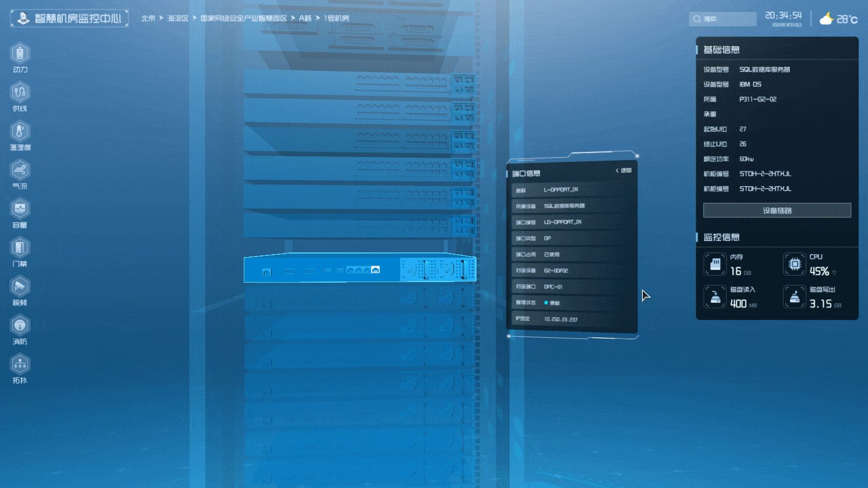Click the search input field

click(723, 19)
